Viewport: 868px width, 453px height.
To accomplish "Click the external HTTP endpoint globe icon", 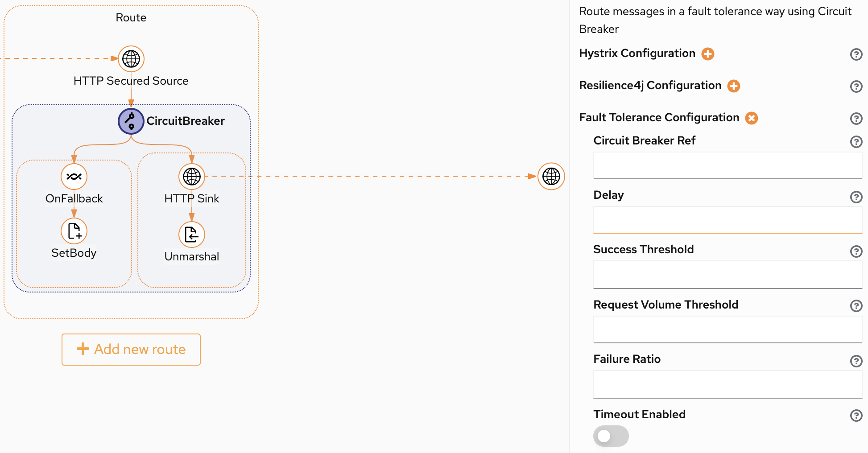I will pos(551,177).
